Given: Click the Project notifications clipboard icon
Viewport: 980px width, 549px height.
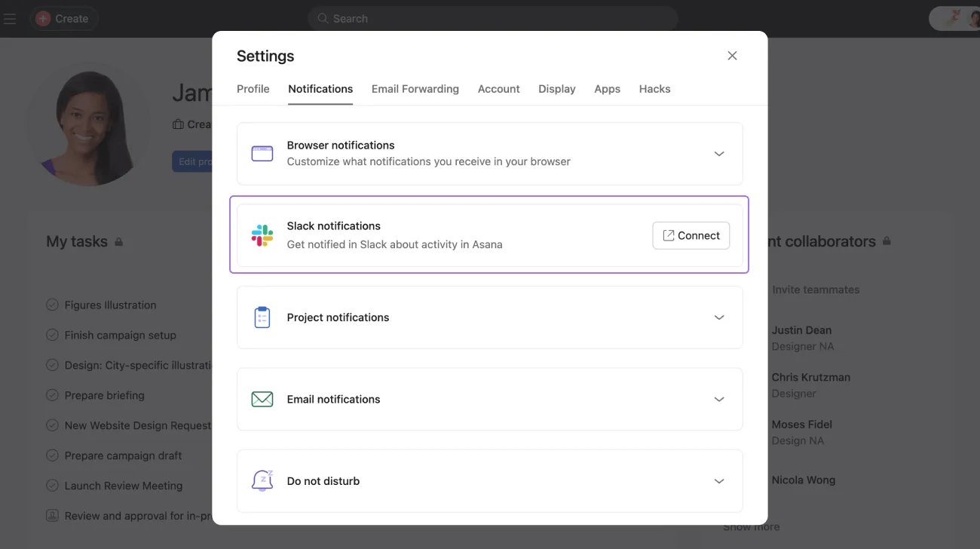Looking at the screenshot, I should (262, 317).
